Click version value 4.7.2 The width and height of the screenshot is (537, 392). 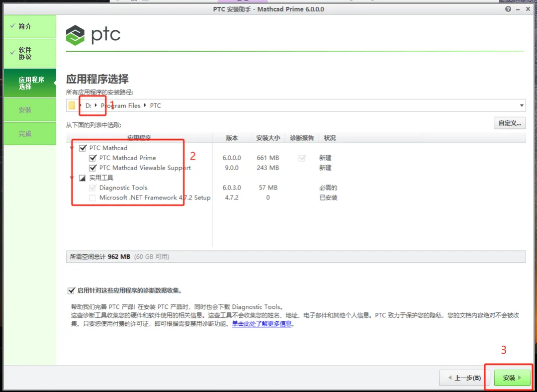click(232, 197)
